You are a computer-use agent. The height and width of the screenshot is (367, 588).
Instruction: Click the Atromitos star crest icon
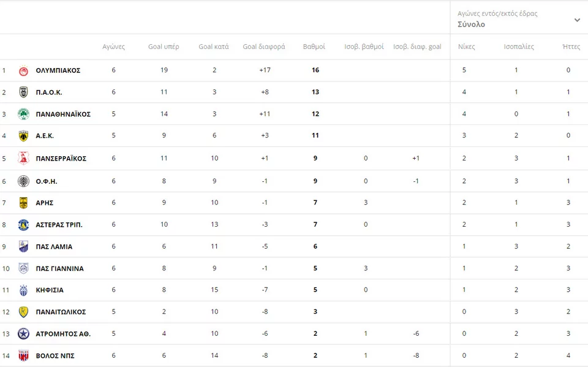(23, 333)
